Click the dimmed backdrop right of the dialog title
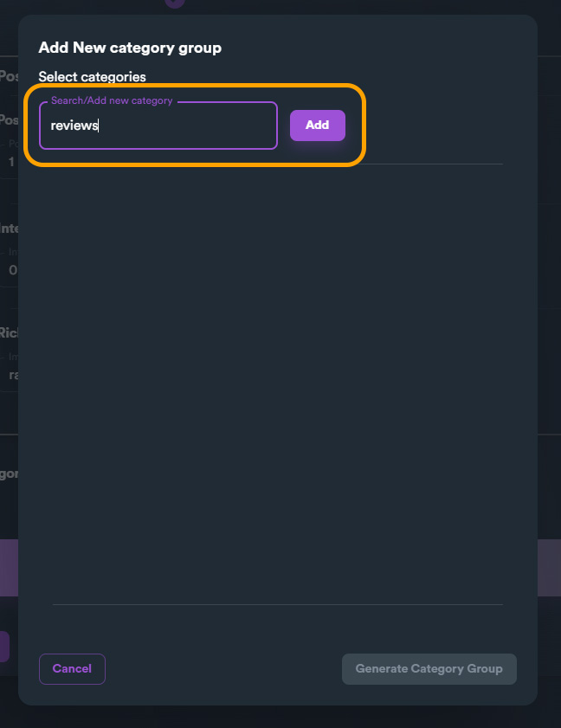This screenshot has width=561, height=728. pos(549,48)
